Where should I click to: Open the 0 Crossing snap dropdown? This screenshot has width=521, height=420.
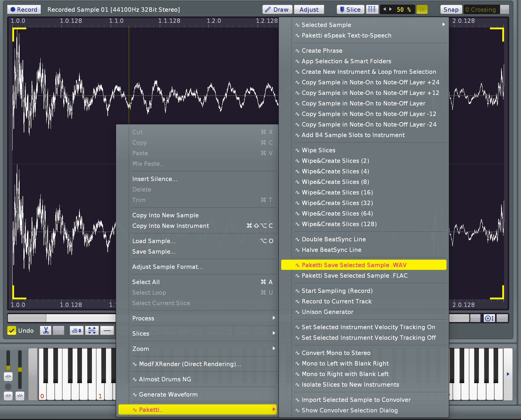point(504,10)
